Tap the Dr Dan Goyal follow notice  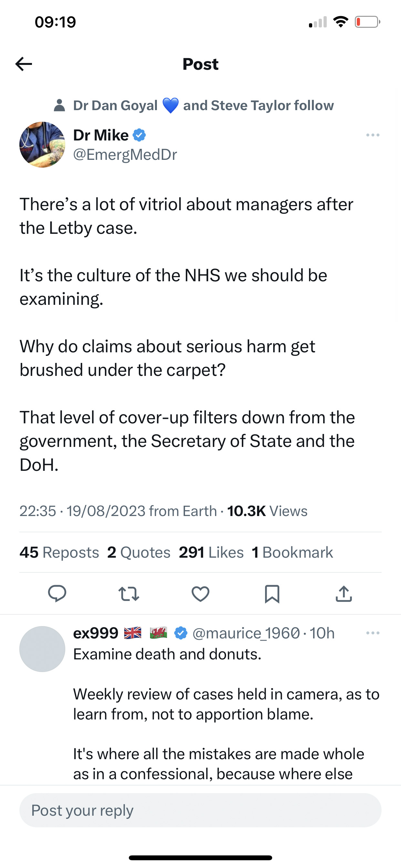pos(194,106)
